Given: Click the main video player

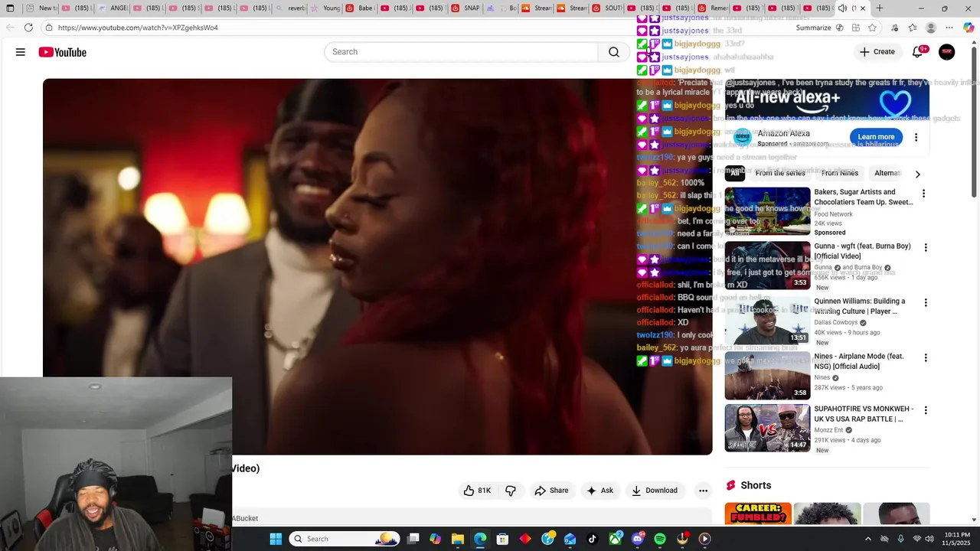Looking at the screenshot, I should [377, 266].
